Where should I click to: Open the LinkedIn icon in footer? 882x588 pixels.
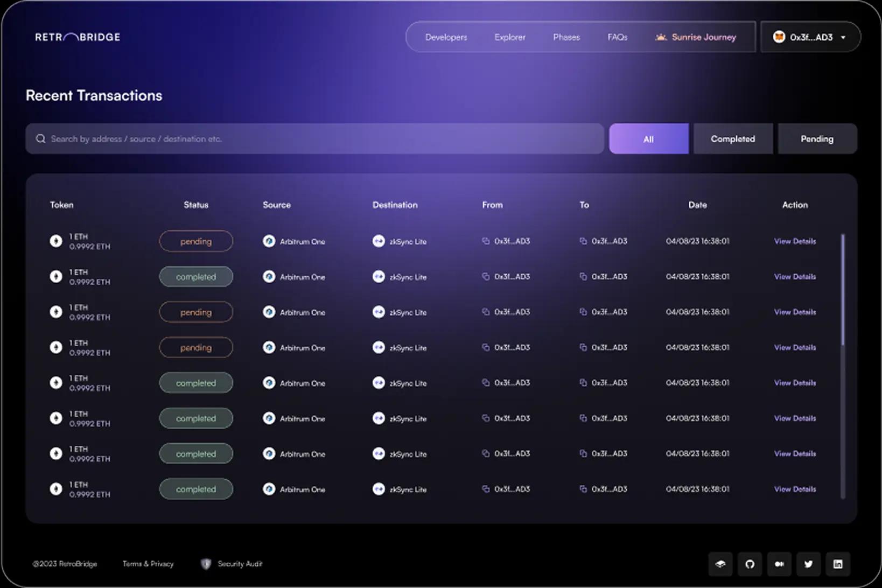pos(838,564)
